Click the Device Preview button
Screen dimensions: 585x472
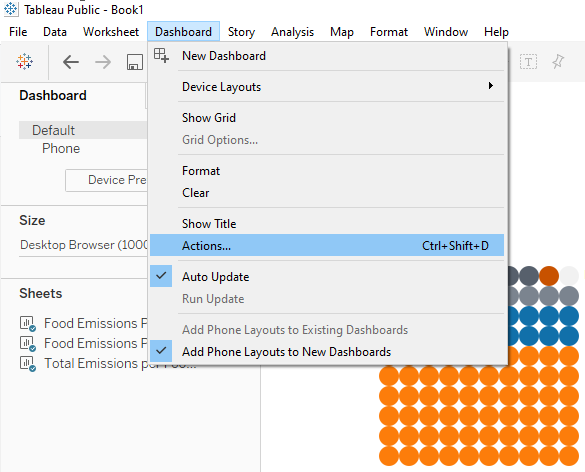coord(107,180)
